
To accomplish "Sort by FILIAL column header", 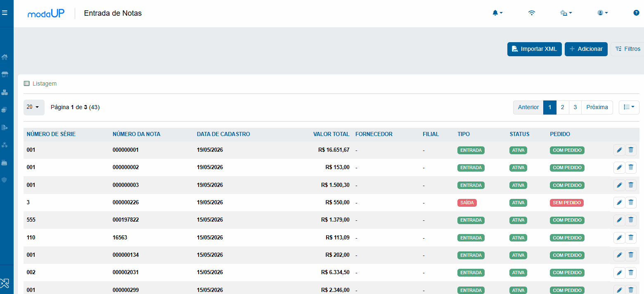I will coord(431,134).
